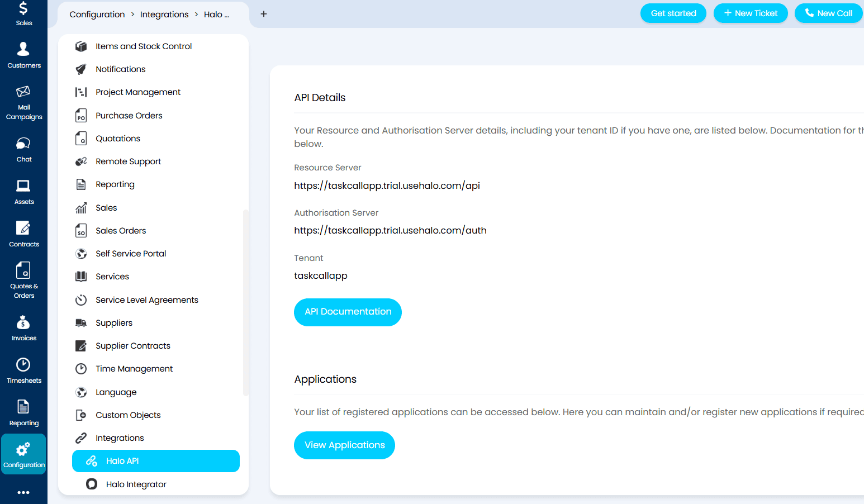Screen dimensions: 864x504
Task: Open Contracts pencil icon
Action: click(x=23, y=228)
